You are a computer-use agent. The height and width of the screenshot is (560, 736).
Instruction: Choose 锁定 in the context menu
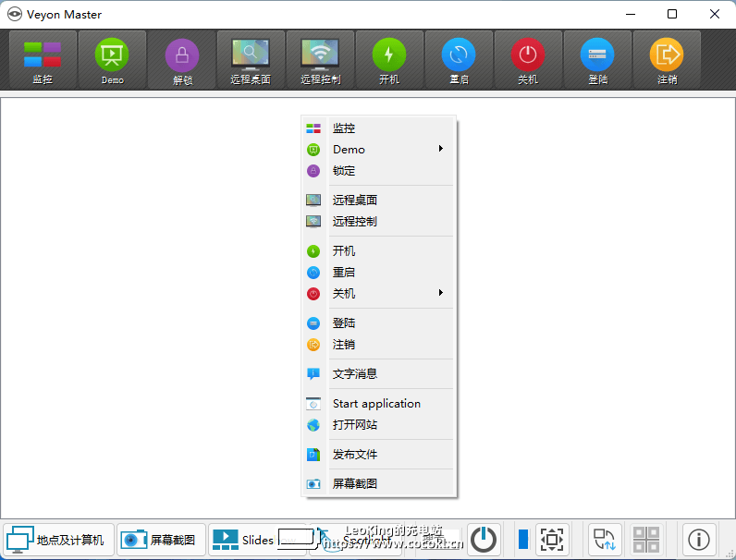coord(378,171)
